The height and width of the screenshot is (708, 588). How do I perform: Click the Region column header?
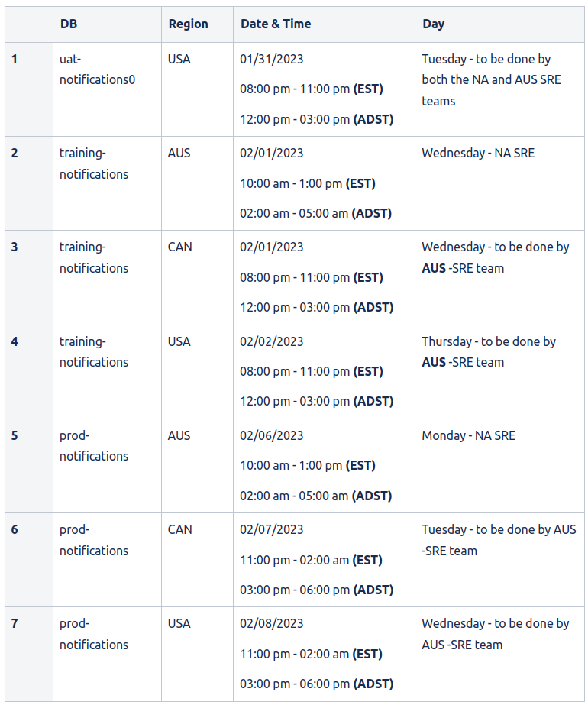coord(188,24)
